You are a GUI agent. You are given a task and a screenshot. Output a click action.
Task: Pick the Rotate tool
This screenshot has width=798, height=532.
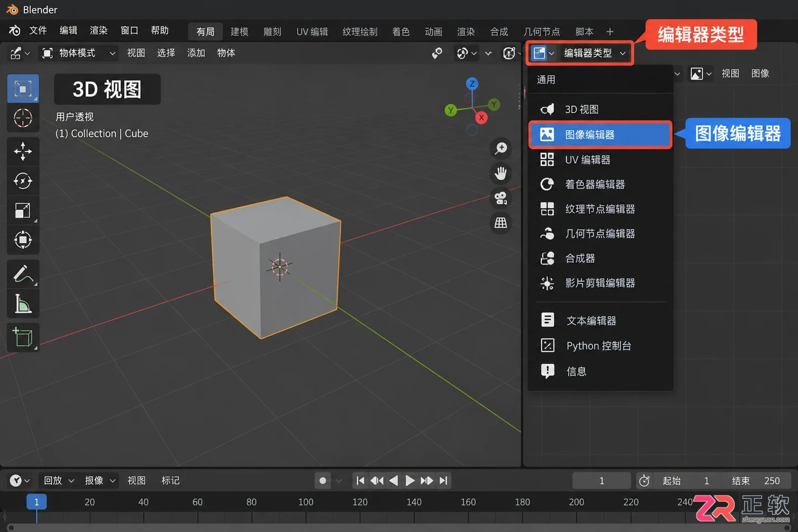click(23, 181)
